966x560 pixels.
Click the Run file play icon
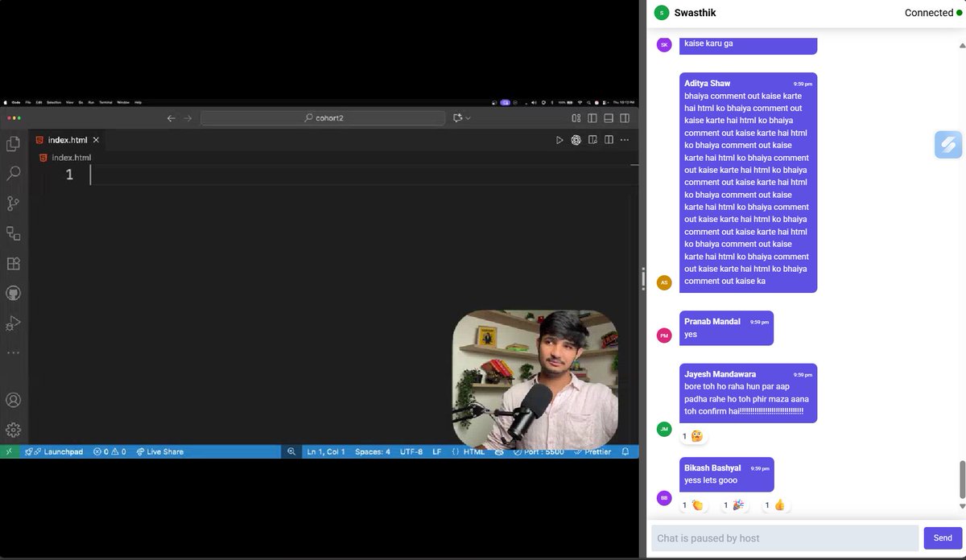pos(559,140)
